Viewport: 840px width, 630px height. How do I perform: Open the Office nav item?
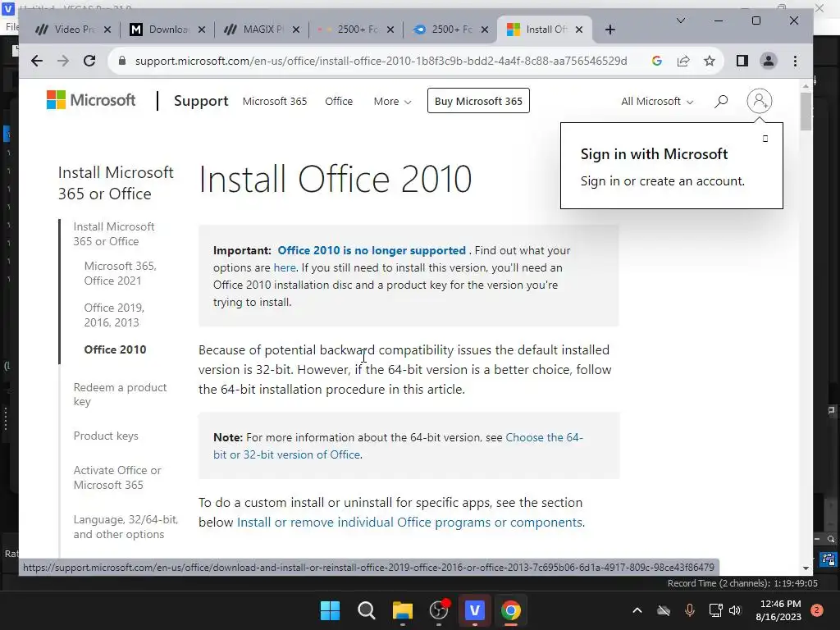(x=339, y=101)
